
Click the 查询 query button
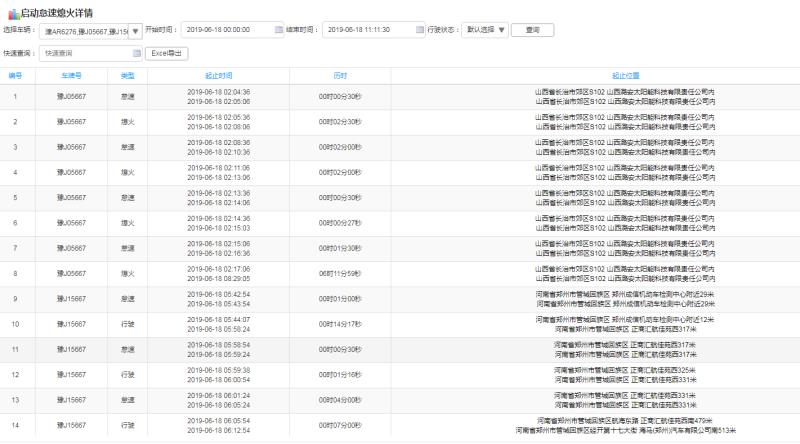coord(532,30)
